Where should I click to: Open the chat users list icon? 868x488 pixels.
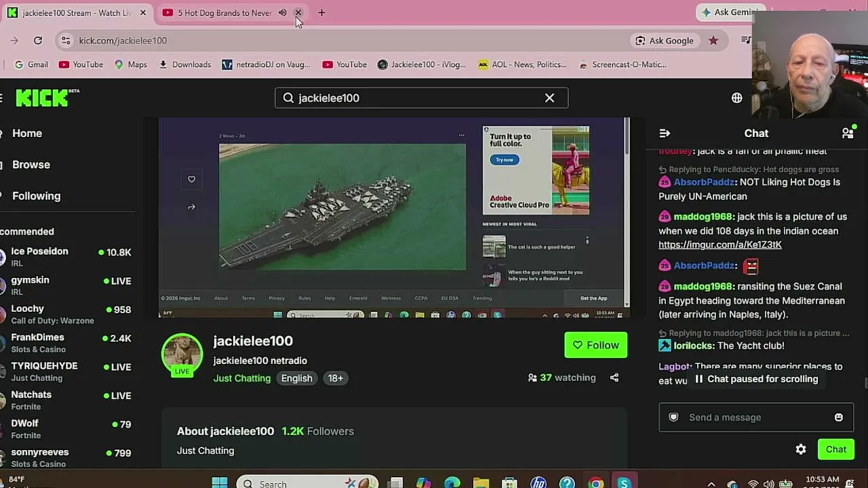[x=848, y=133]
